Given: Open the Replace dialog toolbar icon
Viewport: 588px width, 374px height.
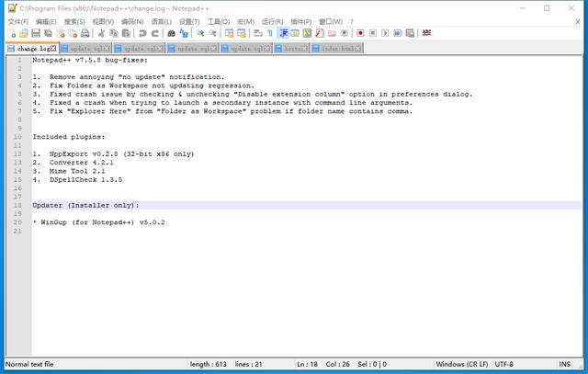Looking at the screenshot, I should tap(184, 33).
